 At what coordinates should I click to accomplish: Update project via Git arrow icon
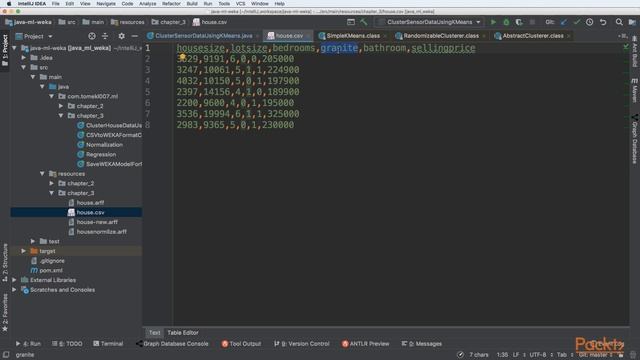click(564, 22)
